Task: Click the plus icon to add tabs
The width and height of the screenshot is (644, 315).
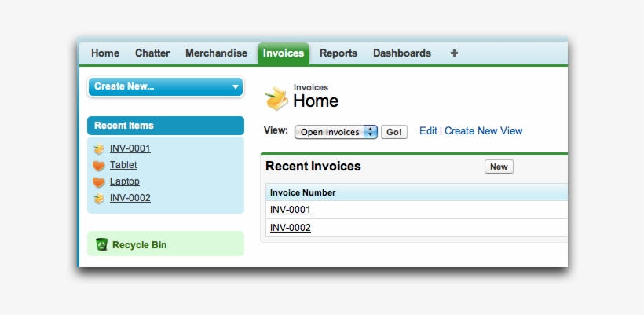Action: (x=454, y=53)
